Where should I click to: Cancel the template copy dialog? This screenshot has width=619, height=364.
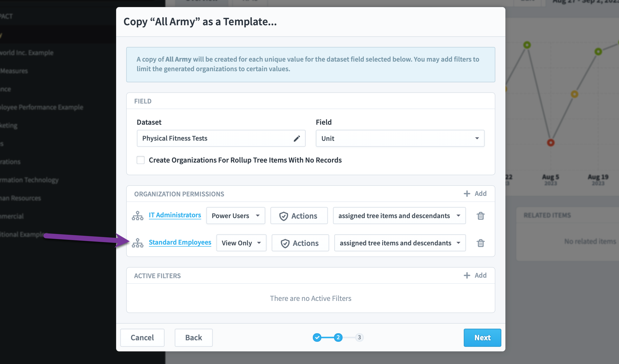click(x=142, y=338)
